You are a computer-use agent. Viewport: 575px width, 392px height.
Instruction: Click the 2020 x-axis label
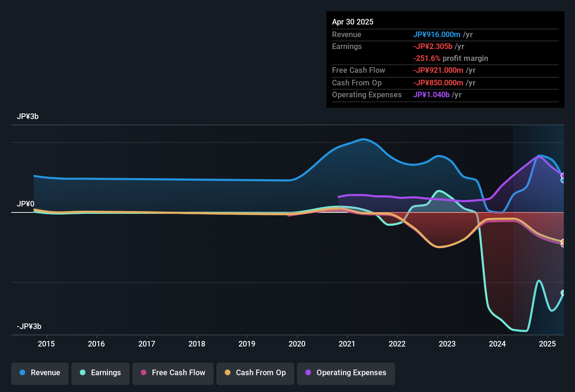coord(297,344)
